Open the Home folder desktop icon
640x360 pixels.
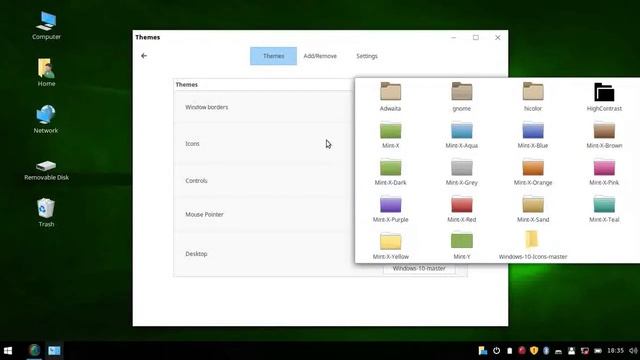click(46, 72)
